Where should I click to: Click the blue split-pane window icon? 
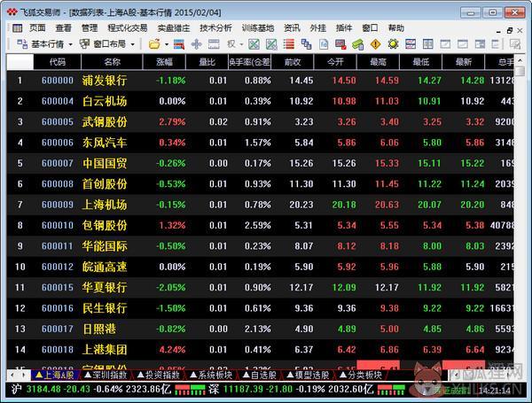[x=428, y=44]
